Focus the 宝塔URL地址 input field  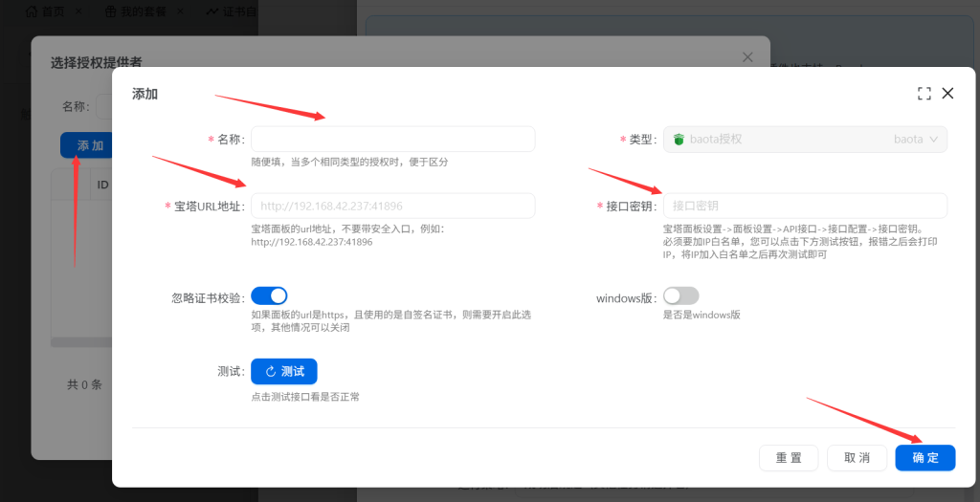coord(393,206)
